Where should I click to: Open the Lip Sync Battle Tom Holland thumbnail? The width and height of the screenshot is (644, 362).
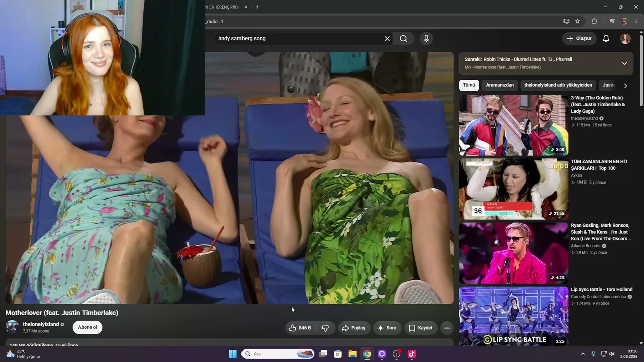click(x=513, y=317)
